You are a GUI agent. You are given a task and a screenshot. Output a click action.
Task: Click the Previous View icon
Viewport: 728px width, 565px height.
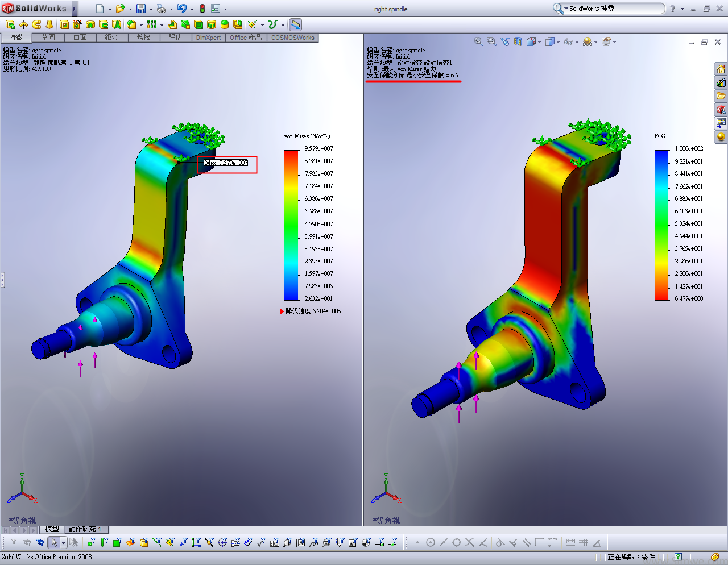(505, 41)
